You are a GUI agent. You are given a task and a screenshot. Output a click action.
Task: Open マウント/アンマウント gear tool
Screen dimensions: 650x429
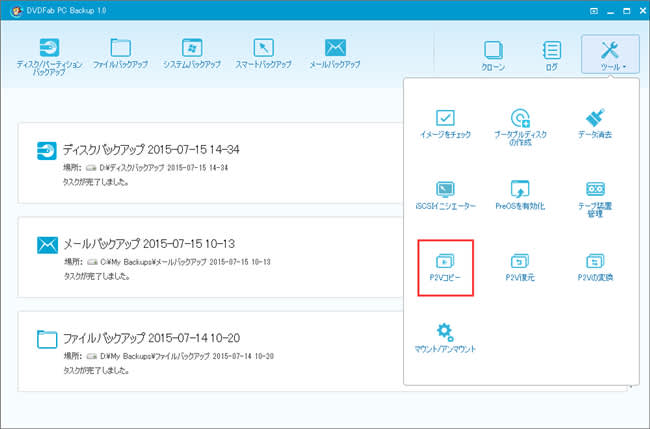(x=446, y=339)
